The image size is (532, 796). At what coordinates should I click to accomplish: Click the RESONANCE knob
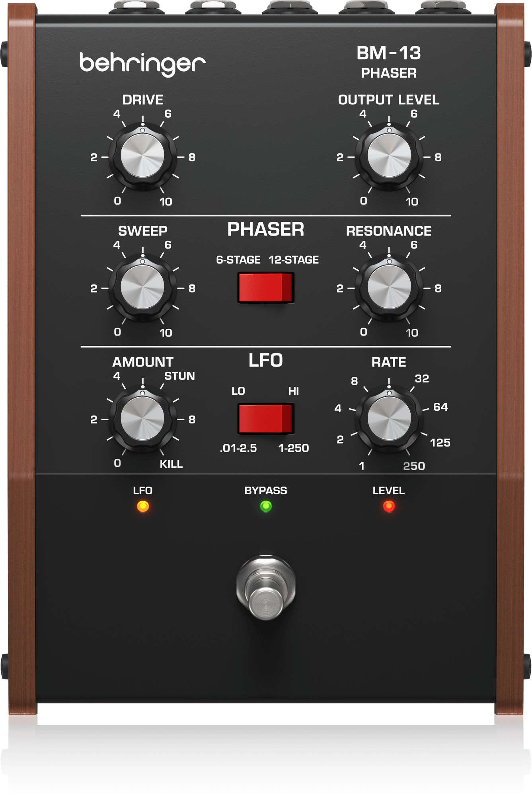389,287
